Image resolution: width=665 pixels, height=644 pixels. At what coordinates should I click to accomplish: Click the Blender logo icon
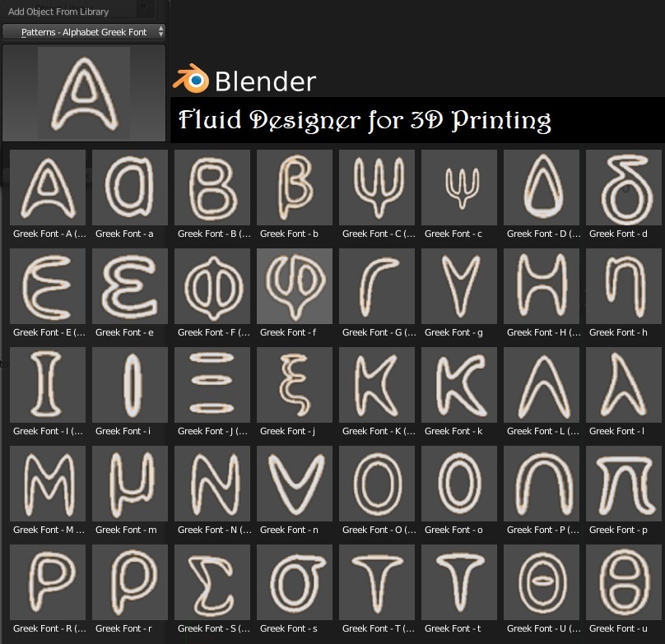tap(191, 79)
